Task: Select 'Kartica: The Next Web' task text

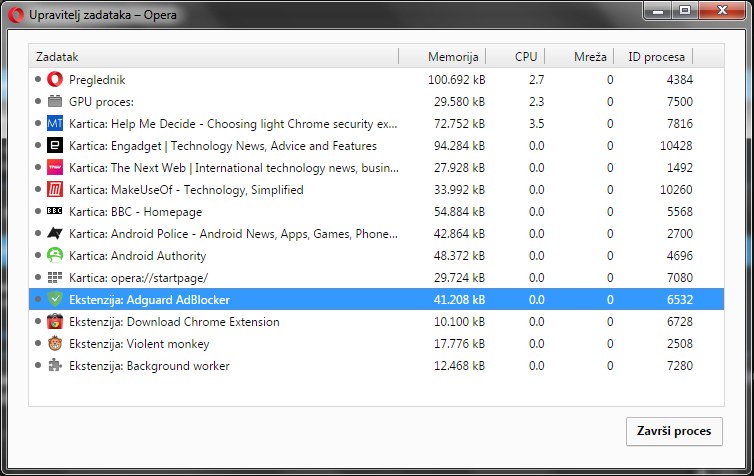Action: click(x=234, y=168)
